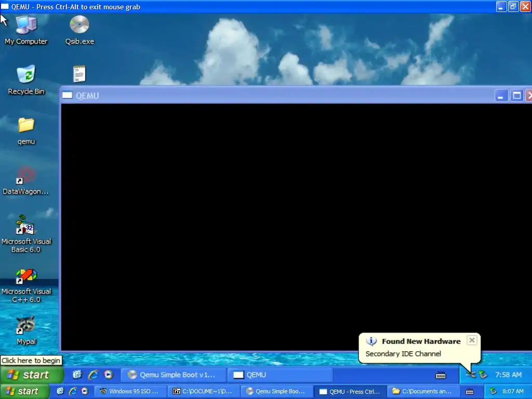Launch Qsib.exe desktop icon
Screen dimensions: 532x399
[x=79, y=31]
